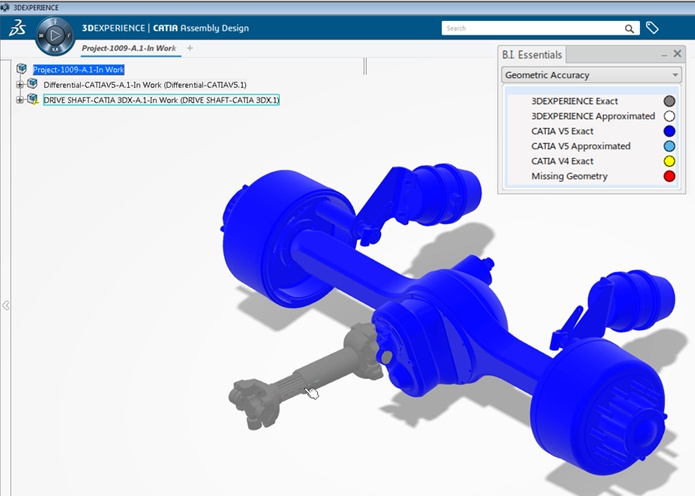The height and width of the screenshot is (496, 695).
Task: Click the Missing Geometry legend label
Action: tap(569, 176)
